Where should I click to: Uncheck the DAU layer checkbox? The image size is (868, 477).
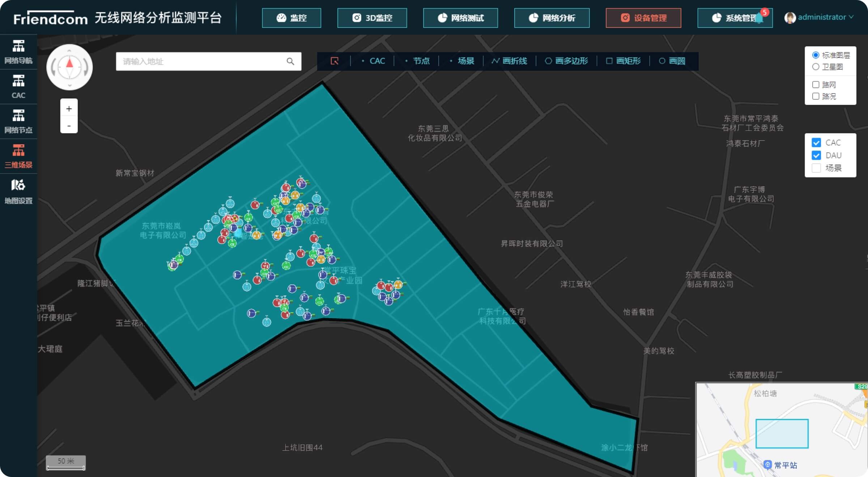[x=816, y=155]
